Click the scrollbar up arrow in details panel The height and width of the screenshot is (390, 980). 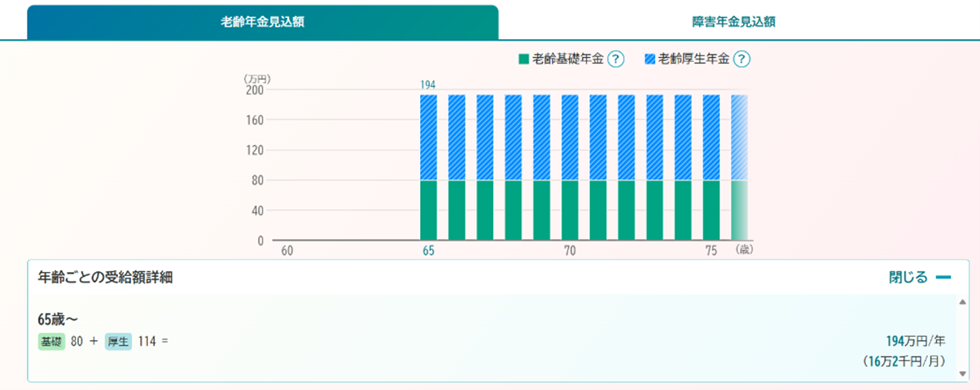point(963,301)
